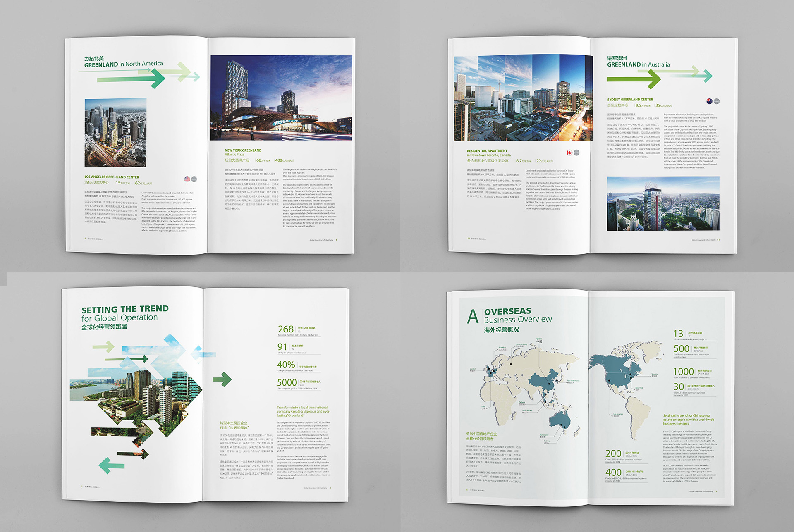Viewport: 794px width, 532px height.
Task: Click the 'Pattaya' map label
Action: pyautogui.click(x=522, y=403)
